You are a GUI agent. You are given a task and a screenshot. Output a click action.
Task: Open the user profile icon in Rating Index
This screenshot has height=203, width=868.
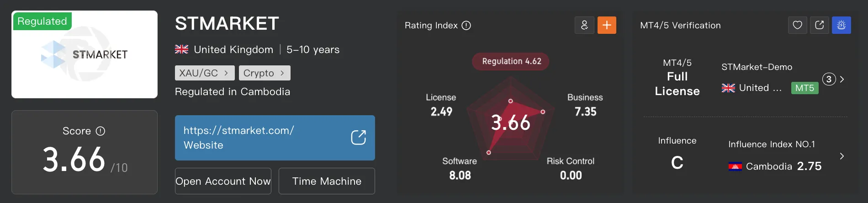(584, 25)
